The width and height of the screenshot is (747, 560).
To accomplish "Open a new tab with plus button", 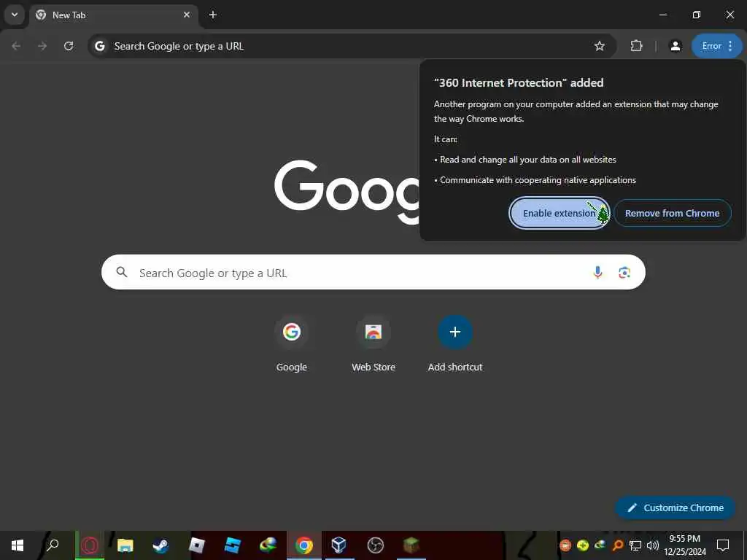I will [x=213, y=15].
